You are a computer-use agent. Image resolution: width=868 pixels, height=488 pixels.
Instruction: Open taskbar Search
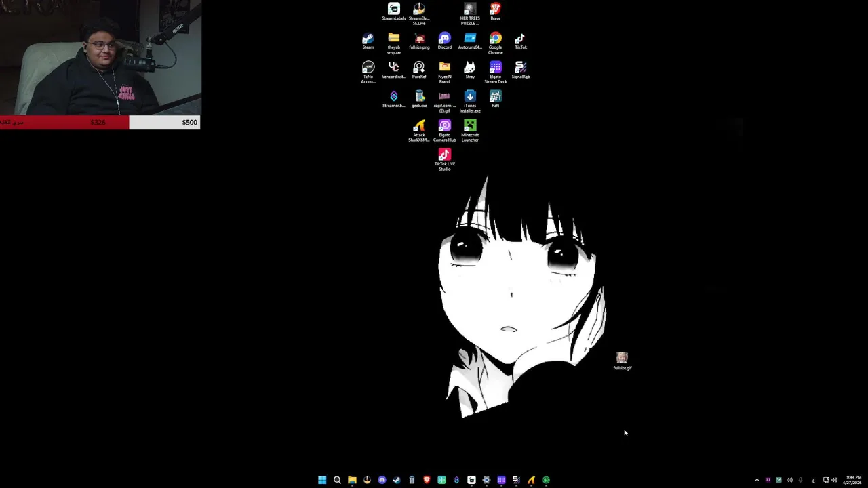tap(337, 480)
